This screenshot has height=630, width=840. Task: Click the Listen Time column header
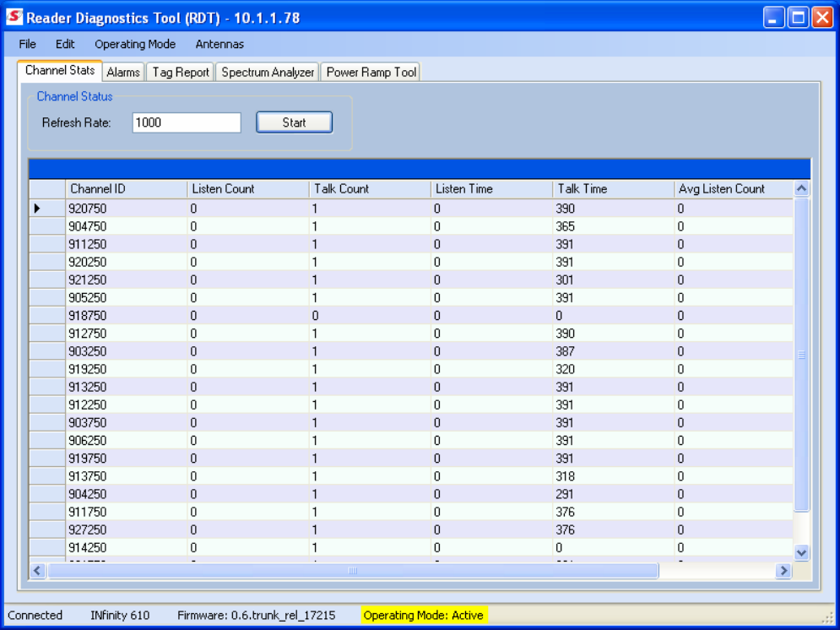pos(491,188)
